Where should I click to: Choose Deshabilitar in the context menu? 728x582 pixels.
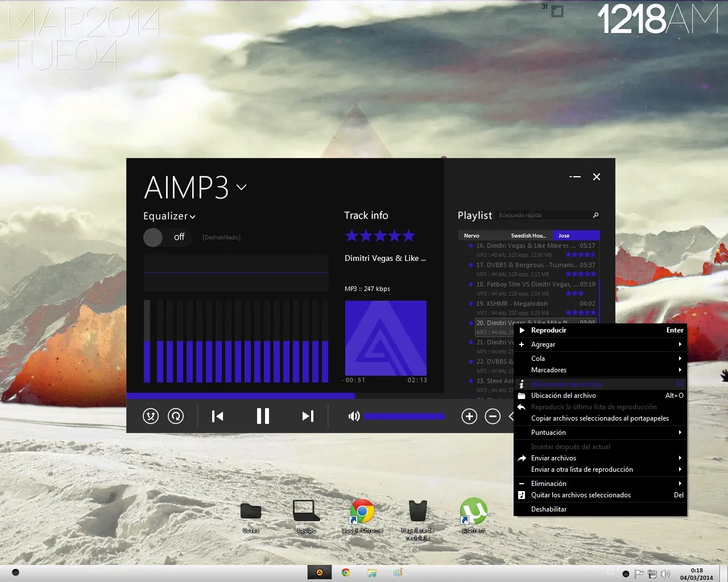601,509
